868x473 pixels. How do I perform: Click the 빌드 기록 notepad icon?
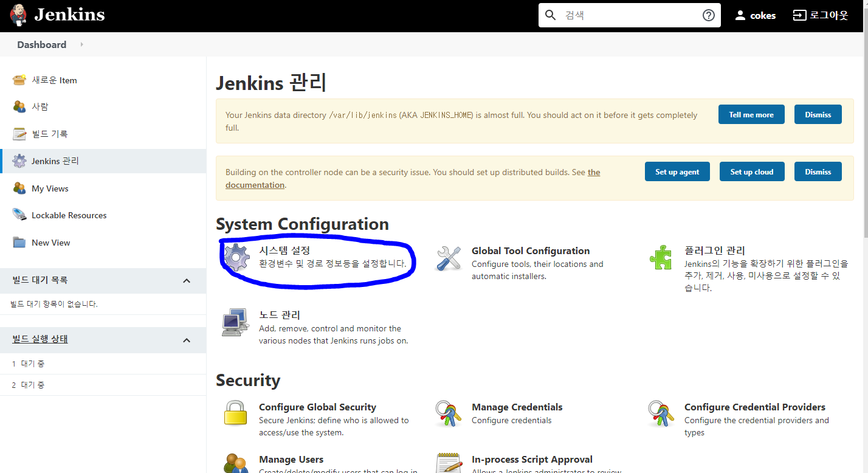click(19, 134)
